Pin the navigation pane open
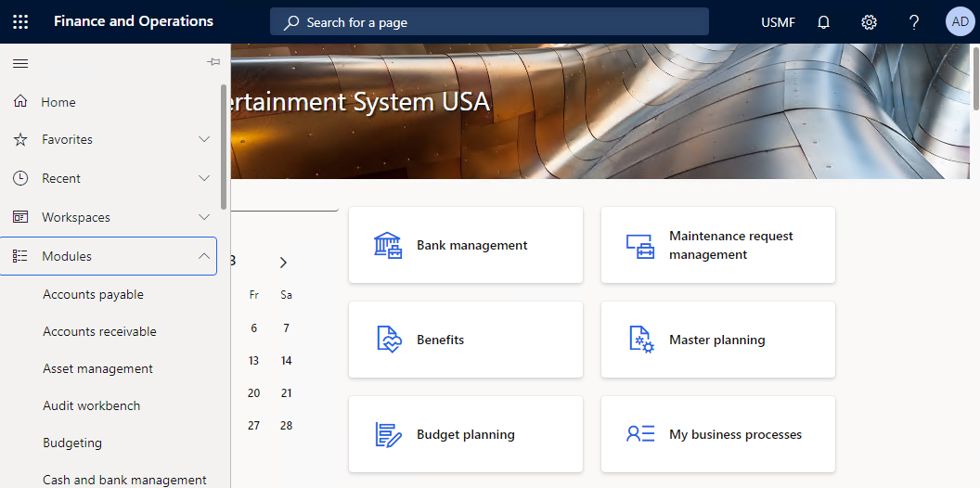 coord(213,62)
